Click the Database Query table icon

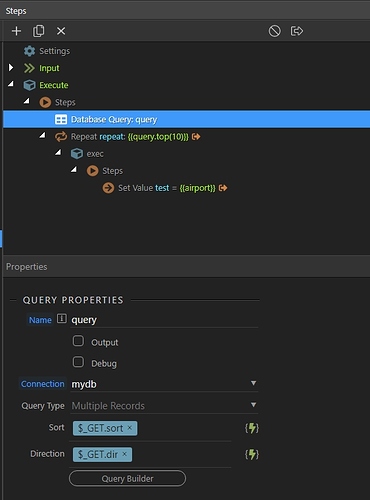(x=61, y=119)
